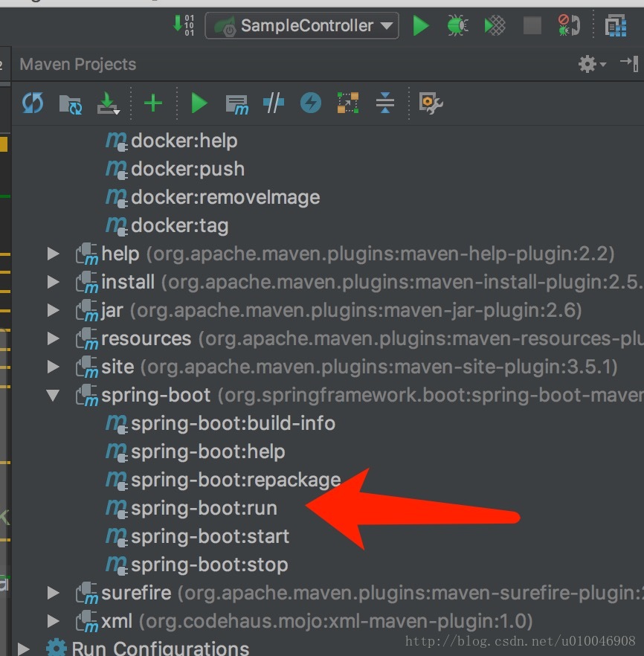Click surefire plugin folder icon

tap(87, 593)
